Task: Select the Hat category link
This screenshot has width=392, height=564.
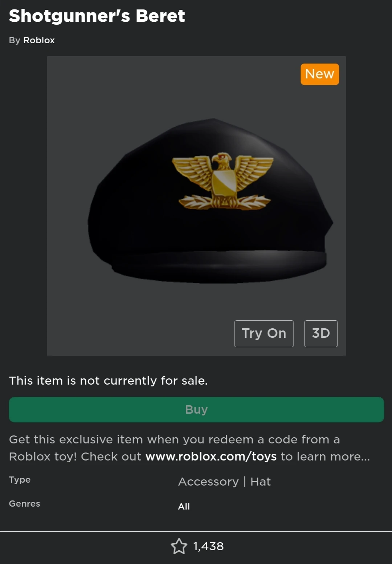Action: point(261,481)
